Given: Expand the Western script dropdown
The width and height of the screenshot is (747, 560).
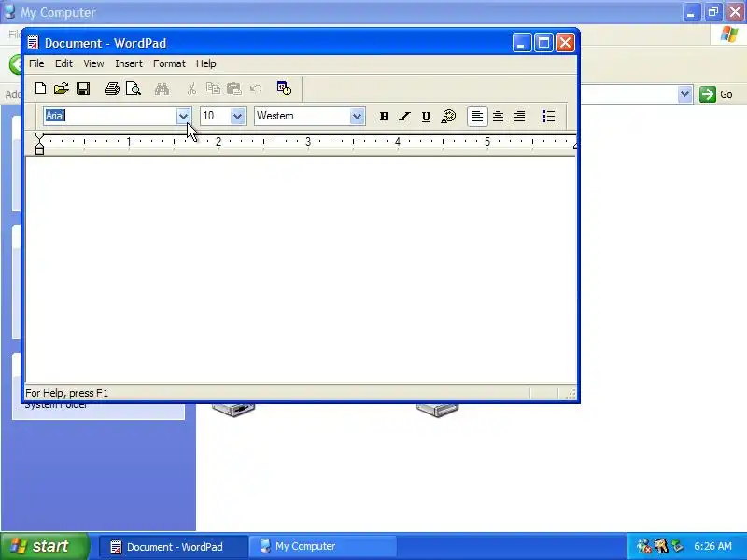Looking at the screenshot, I should pyautogui.click(x=357, y=116).
